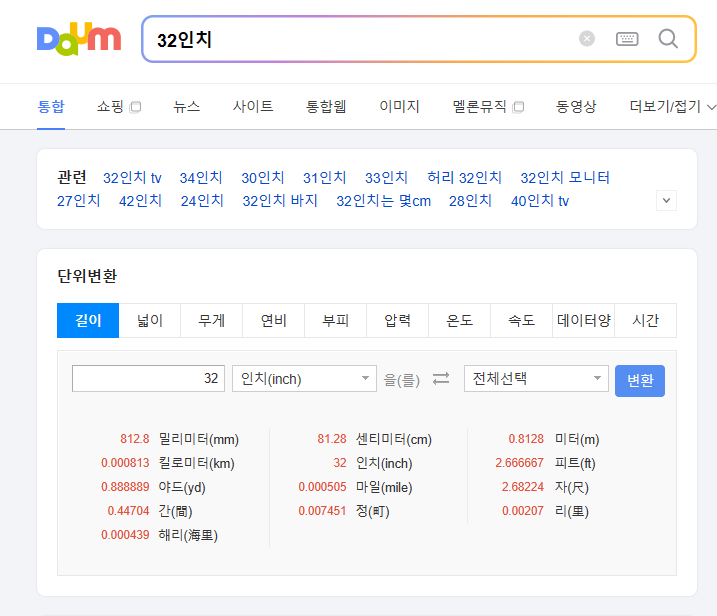Viewport: 717px width, 616px height.
Task: Switch to the 사이트 tab
Action: [253, 107]
